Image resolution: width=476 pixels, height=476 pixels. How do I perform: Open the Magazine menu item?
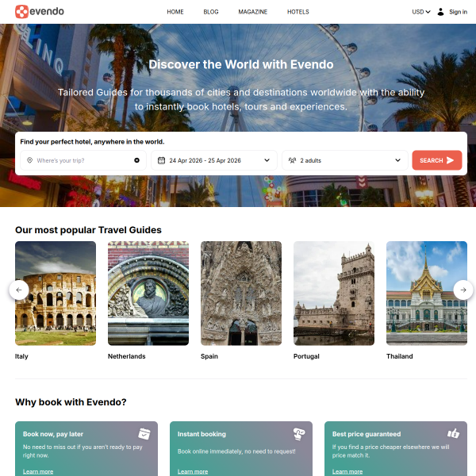click(252, 12)
